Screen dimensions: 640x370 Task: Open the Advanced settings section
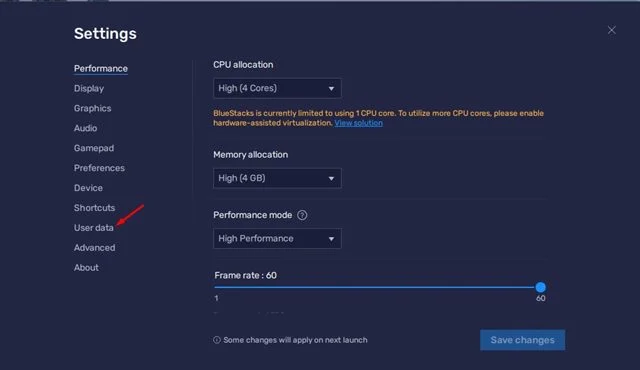[94, 248]
